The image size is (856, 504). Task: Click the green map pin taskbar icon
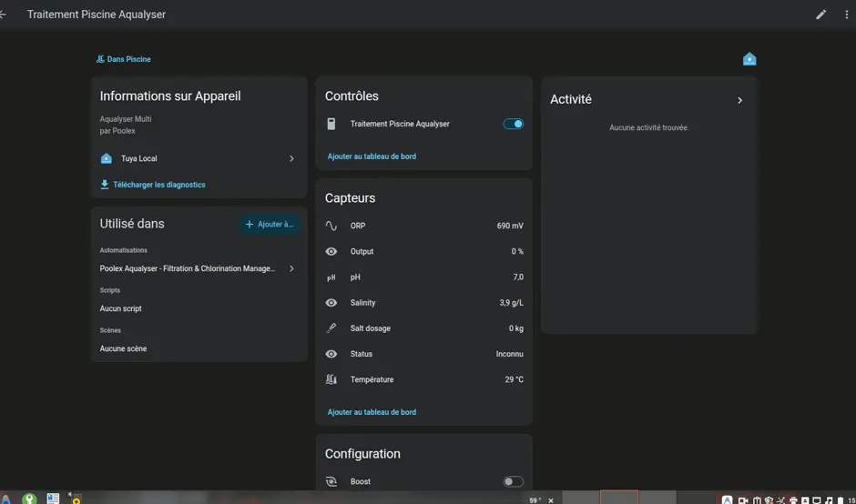click(x=29, y=499)
